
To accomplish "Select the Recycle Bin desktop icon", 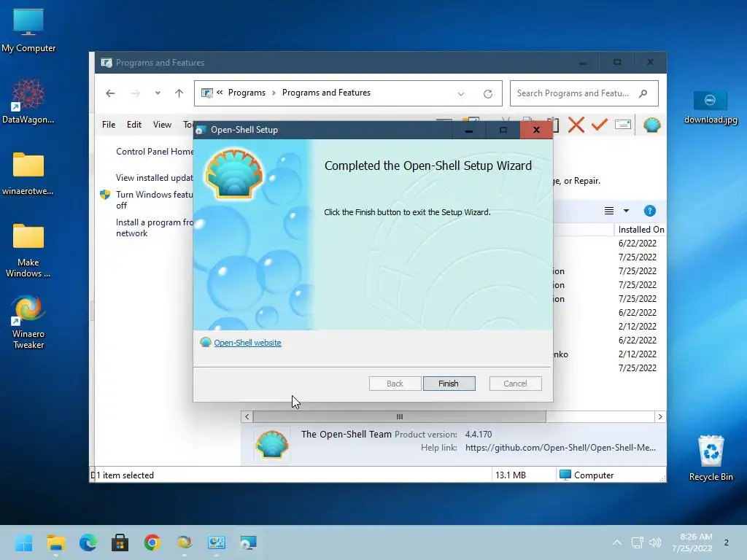I will coord(711,458).
